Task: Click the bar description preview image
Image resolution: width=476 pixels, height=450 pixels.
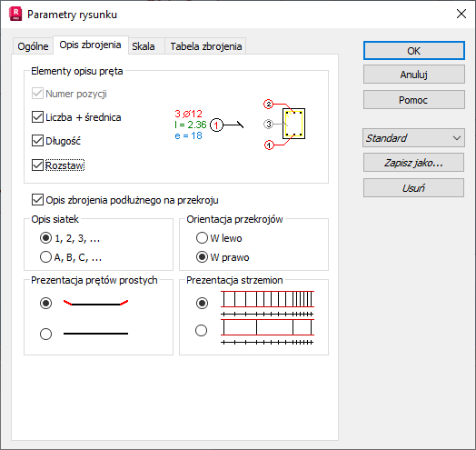Action: (x=209, y=125)
